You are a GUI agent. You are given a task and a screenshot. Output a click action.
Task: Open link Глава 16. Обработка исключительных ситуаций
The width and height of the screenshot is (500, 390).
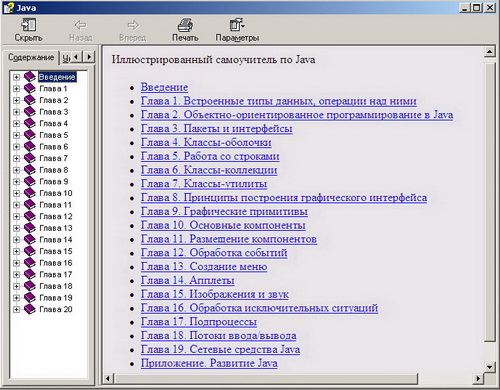click(x=259, y=308)
